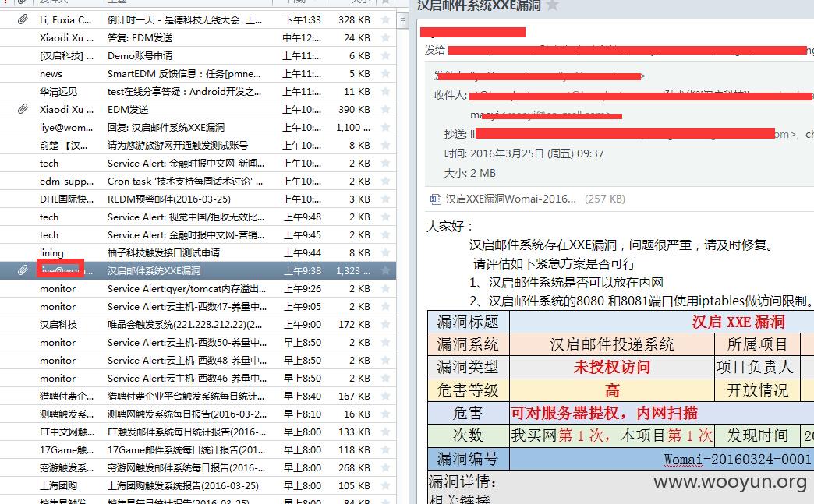Star the Demo账号申请 email

(x=385, y=55)
